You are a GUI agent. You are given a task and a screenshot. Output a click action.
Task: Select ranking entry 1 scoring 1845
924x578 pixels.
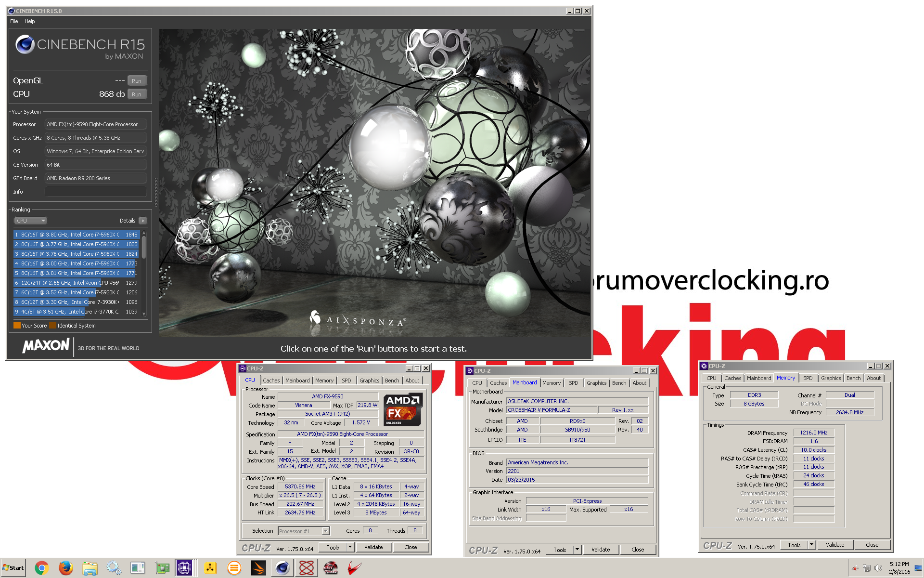coord(77,235)
